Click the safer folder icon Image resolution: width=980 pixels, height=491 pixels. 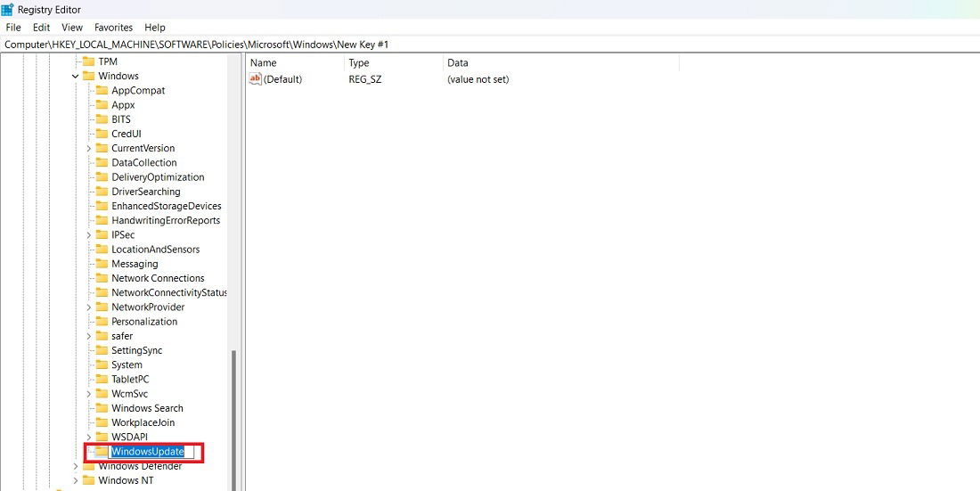point(102,336)
